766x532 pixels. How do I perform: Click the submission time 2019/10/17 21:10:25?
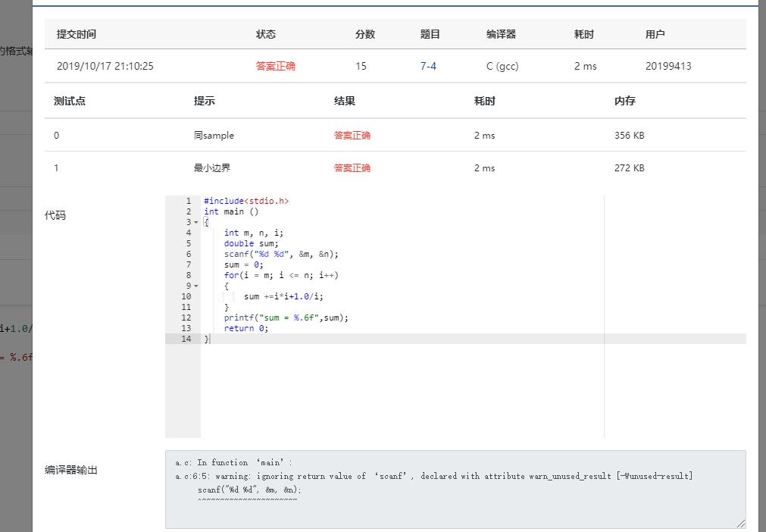click(x=105, y=66)
